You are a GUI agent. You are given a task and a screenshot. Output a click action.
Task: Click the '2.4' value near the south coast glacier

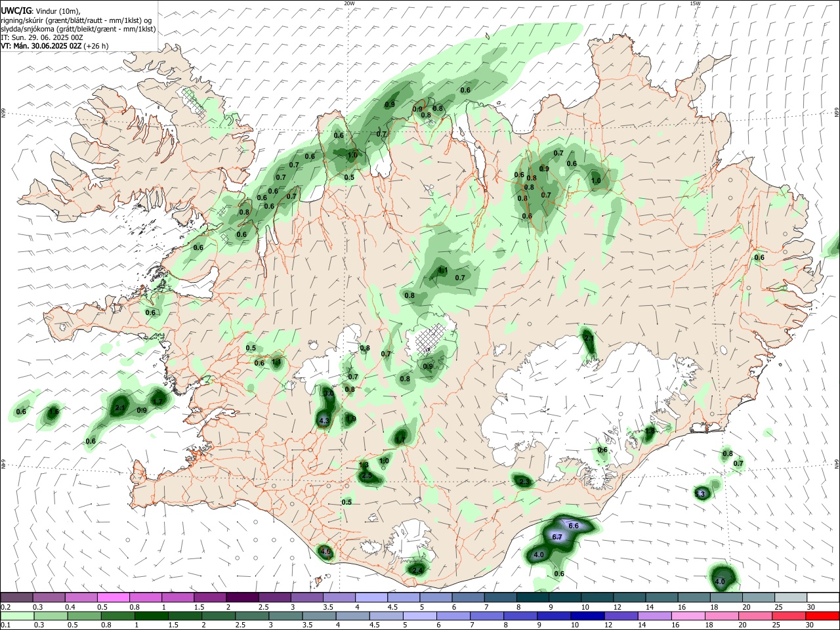pyautogui.click(x=417, y=570)
